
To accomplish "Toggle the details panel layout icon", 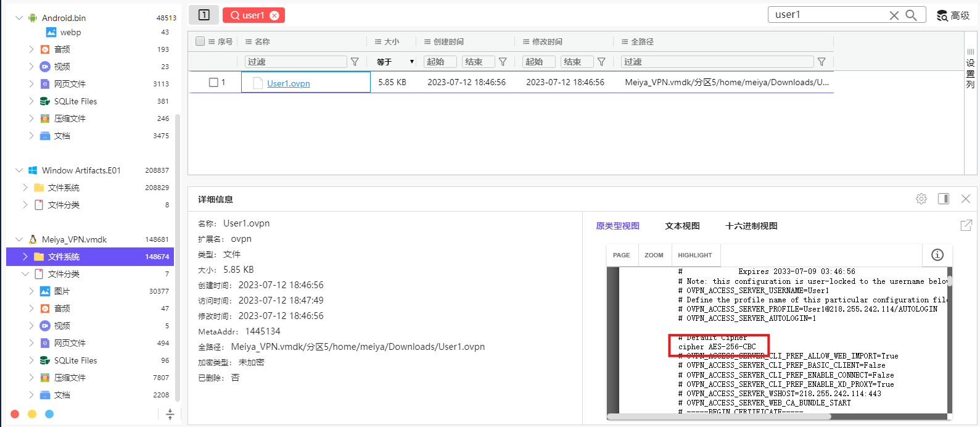I will click(944, 199).
